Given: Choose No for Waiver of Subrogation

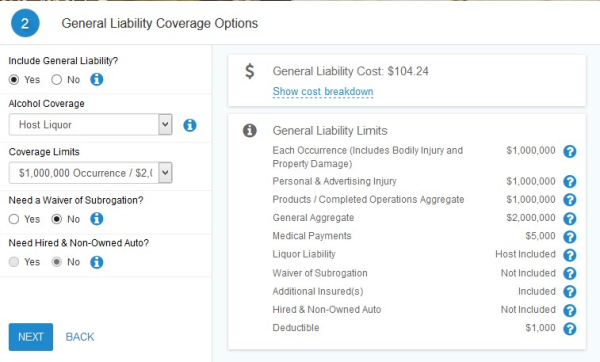Looking at the screenshot, I should pyautogui.click(x=57, y=219).
